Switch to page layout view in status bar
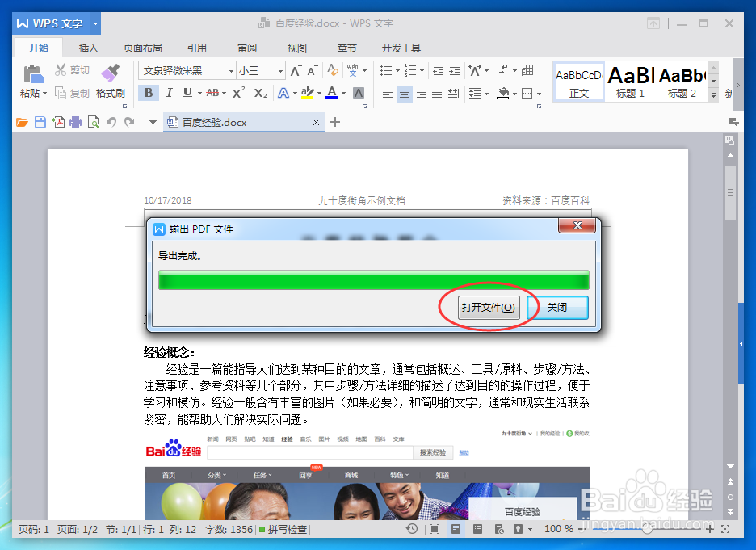This screenshot has height=550, width=756. [x=456, y=529]
